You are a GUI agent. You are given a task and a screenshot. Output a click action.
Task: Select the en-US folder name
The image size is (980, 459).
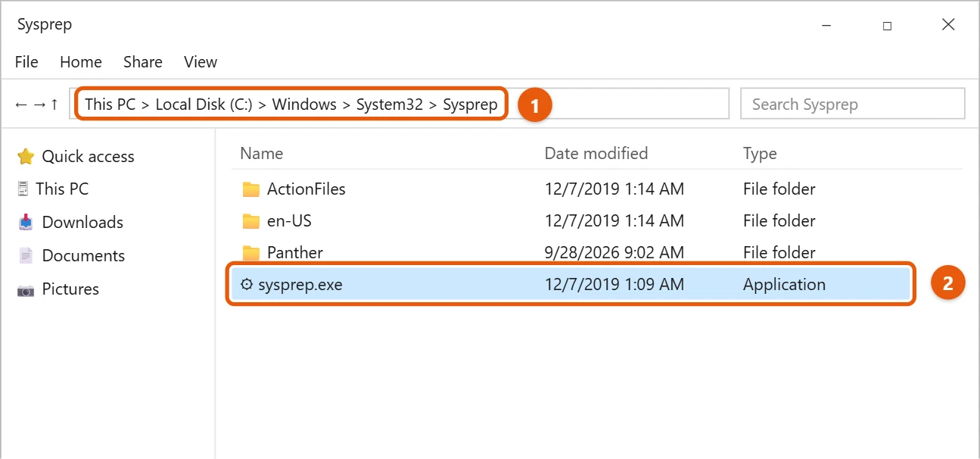[289, 220]
